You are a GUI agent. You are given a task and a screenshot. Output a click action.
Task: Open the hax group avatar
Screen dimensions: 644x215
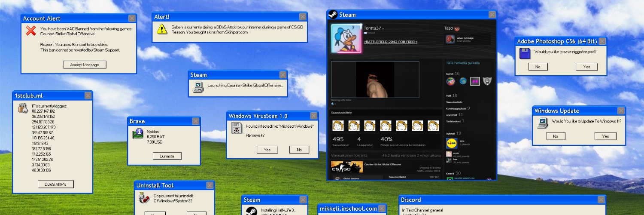449,160
